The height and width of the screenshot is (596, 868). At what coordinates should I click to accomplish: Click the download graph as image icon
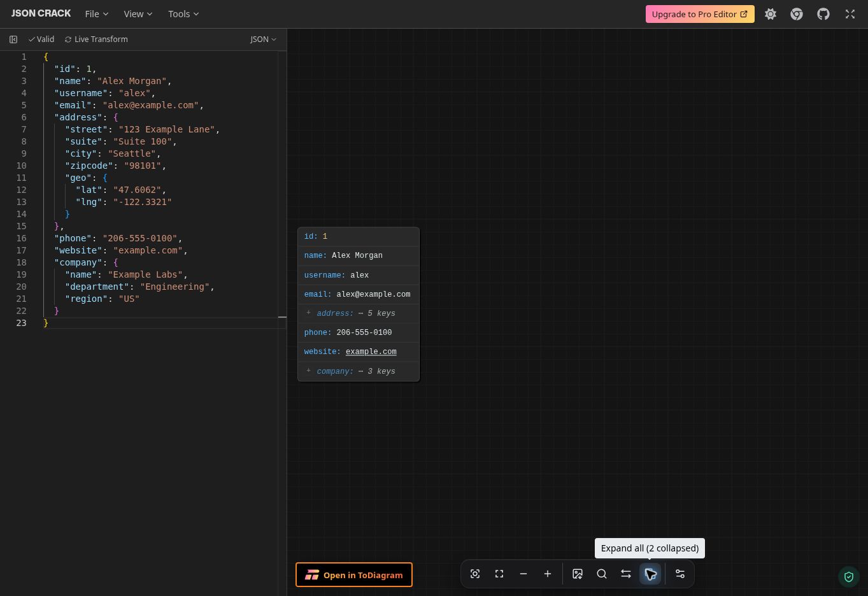click(x=578, y=574)
